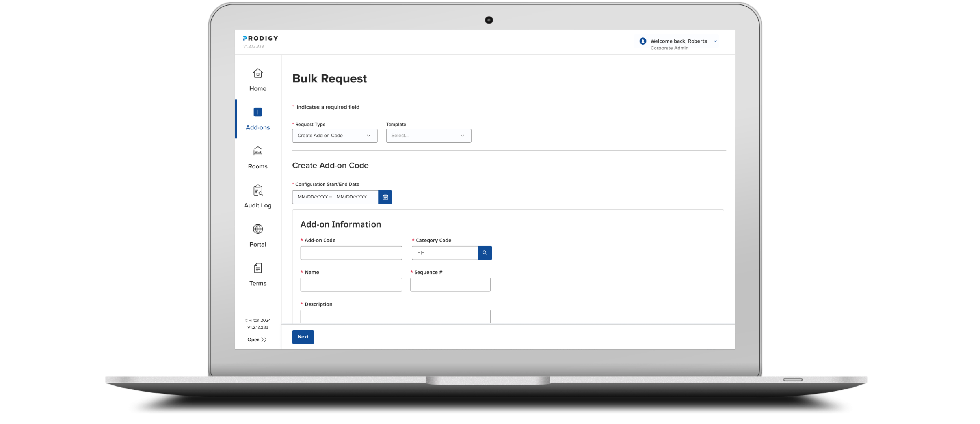Viewport: 980px width, 424px height.
Task: Select the Terms document icon
Action: pyautogui.click(x=258, y=268)
